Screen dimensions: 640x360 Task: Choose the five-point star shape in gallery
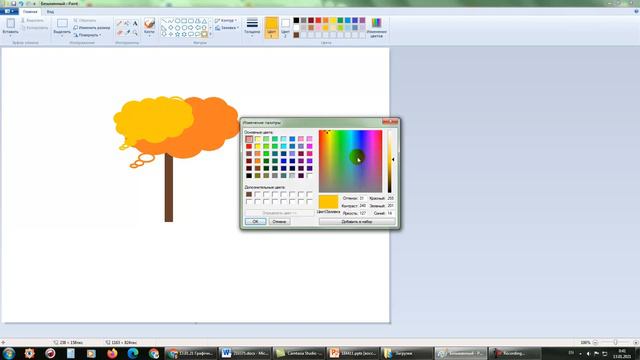(x=178, y=34)
